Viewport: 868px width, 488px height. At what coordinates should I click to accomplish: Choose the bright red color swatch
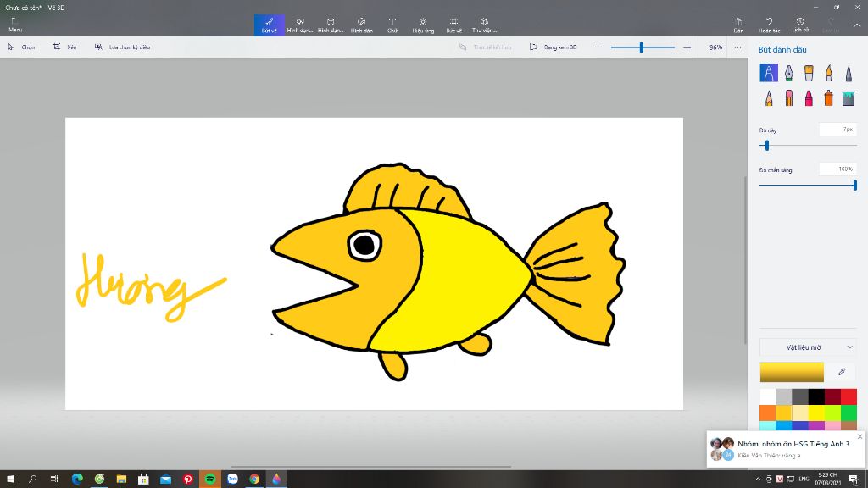pos(849,396)
